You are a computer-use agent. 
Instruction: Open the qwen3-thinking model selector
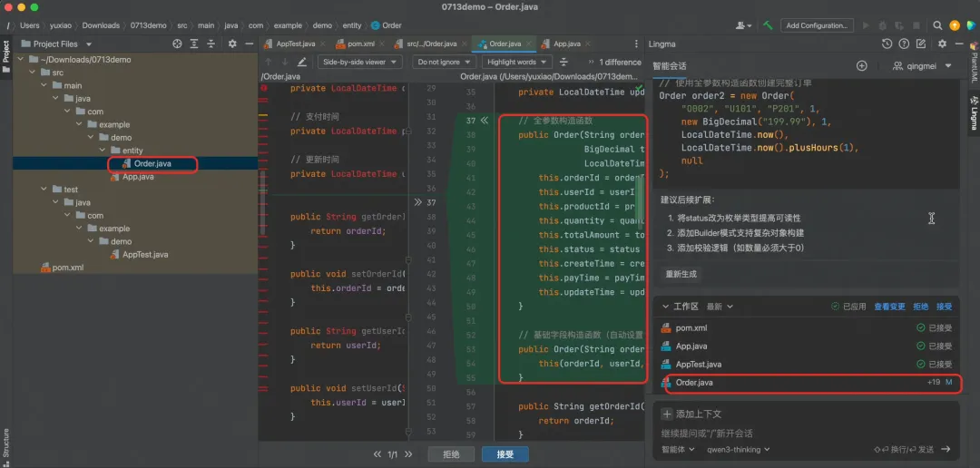738,449
